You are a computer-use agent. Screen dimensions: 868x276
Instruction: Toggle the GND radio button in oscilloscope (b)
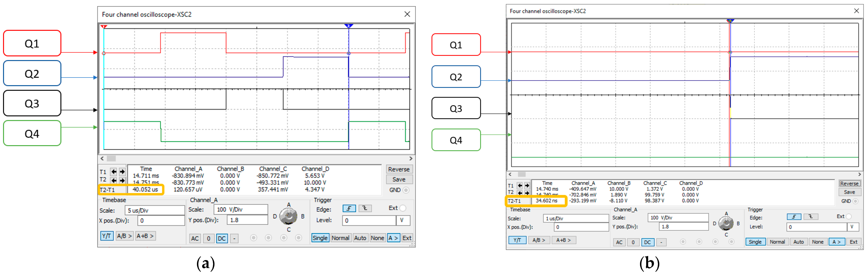coord(855,201)
